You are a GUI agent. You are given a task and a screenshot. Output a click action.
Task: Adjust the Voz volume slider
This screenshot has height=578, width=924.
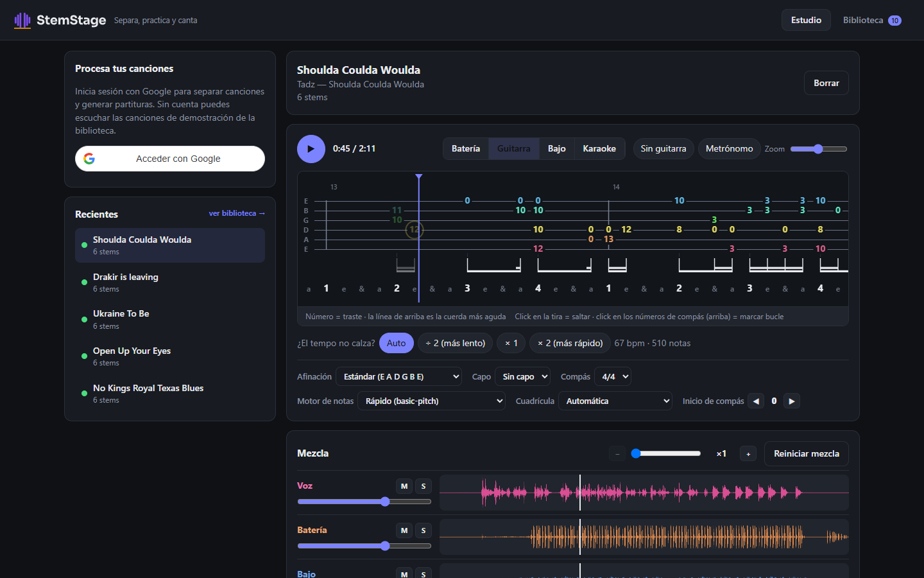pyautogui.click(x=364, y=502)
